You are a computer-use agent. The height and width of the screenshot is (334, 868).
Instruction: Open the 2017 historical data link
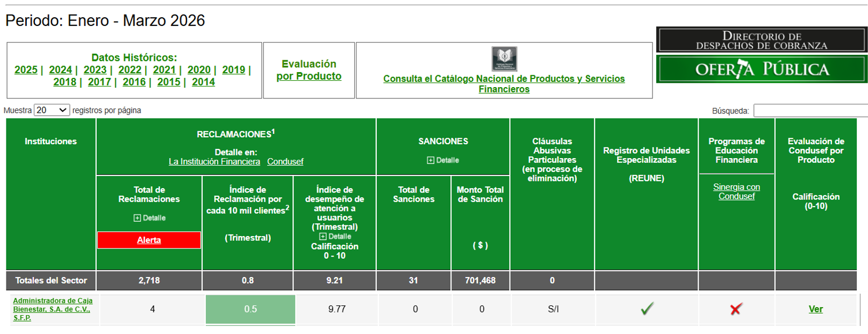[x=99, y=82]
